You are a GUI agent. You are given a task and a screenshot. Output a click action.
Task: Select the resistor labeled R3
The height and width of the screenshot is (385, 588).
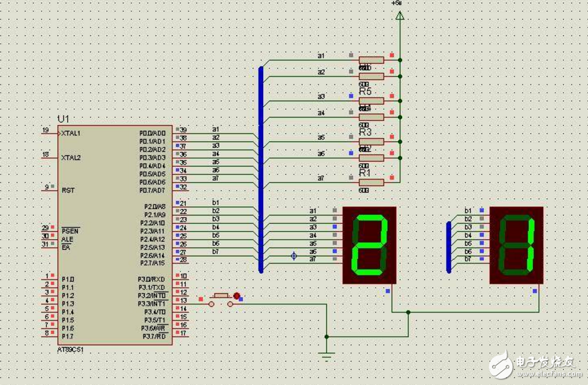(371, 141)
